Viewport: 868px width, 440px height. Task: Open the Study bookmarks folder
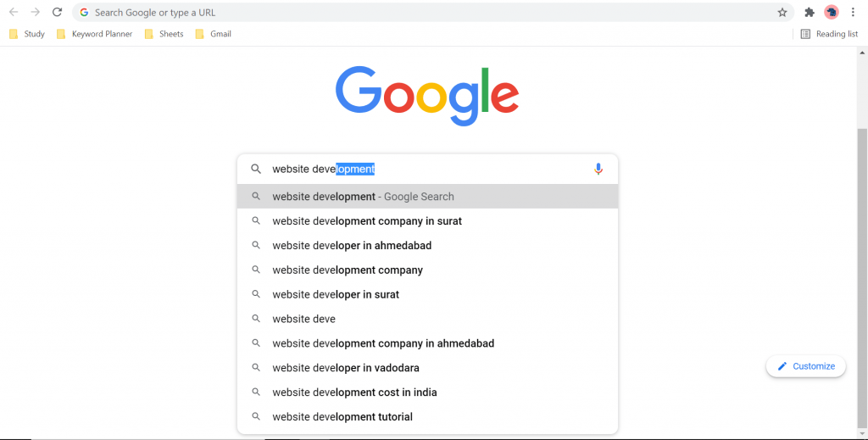(27, 34)
